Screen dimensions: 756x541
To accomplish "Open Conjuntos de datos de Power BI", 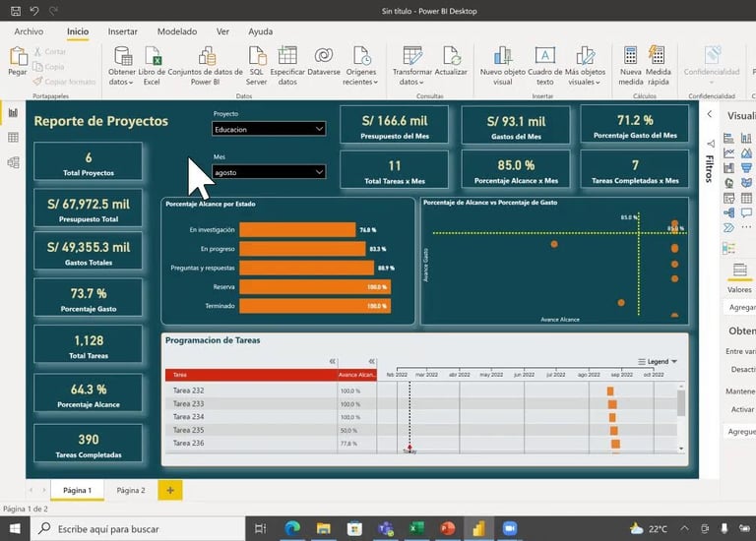I will pyautogui.click(x=206, y=66).
